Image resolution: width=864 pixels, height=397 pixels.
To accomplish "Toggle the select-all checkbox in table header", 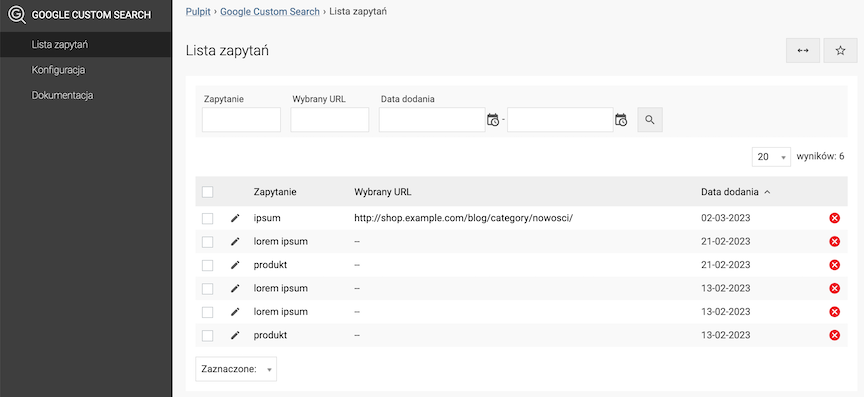I will click(x=207, y=192).
